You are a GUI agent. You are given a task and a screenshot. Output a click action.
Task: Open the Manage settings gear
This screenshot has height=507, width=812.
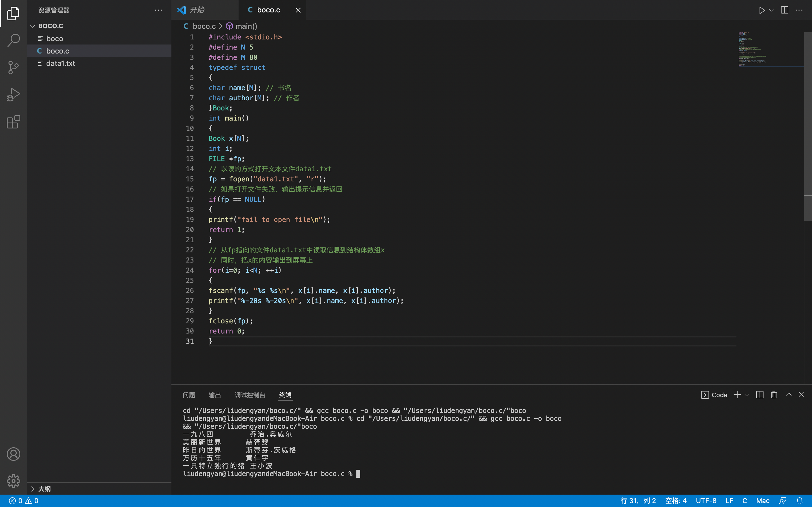[x=14, y=481]
